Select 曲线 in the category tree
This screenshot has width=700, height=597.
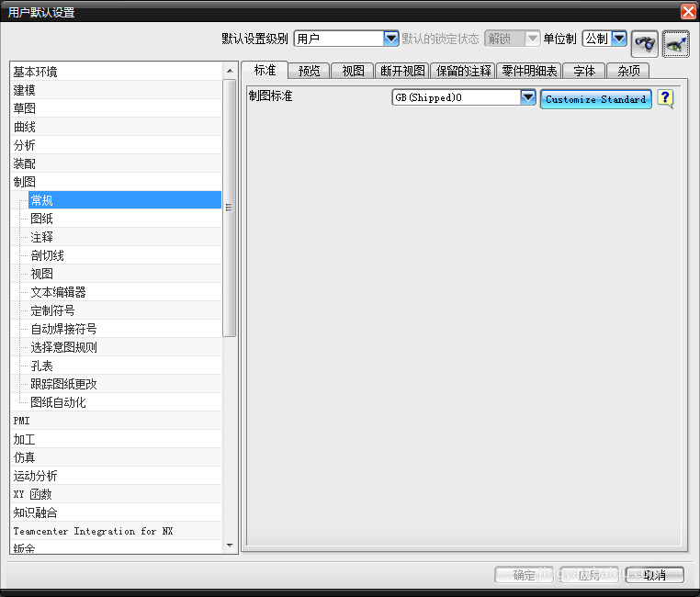pyautogui.click(x=116, y=127)
